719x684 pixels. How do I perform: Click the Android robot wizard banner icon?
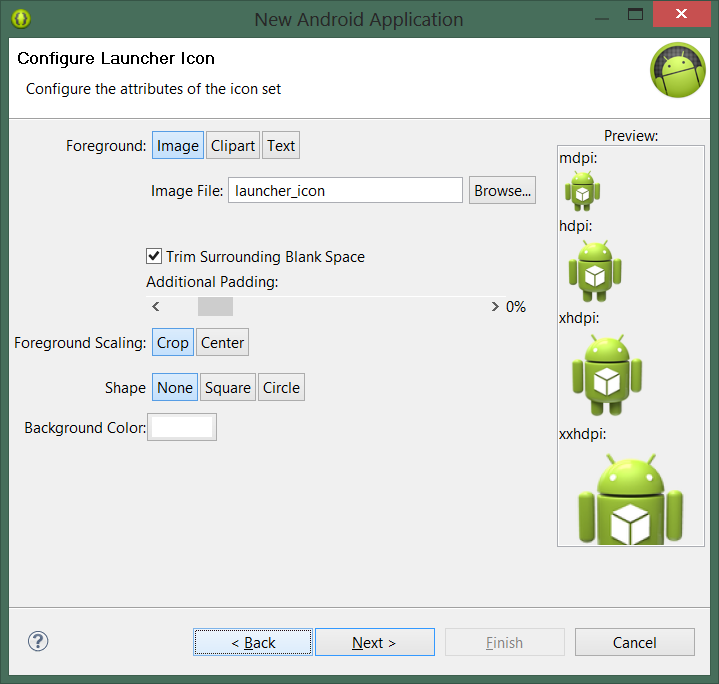click(x=677, y=70)
